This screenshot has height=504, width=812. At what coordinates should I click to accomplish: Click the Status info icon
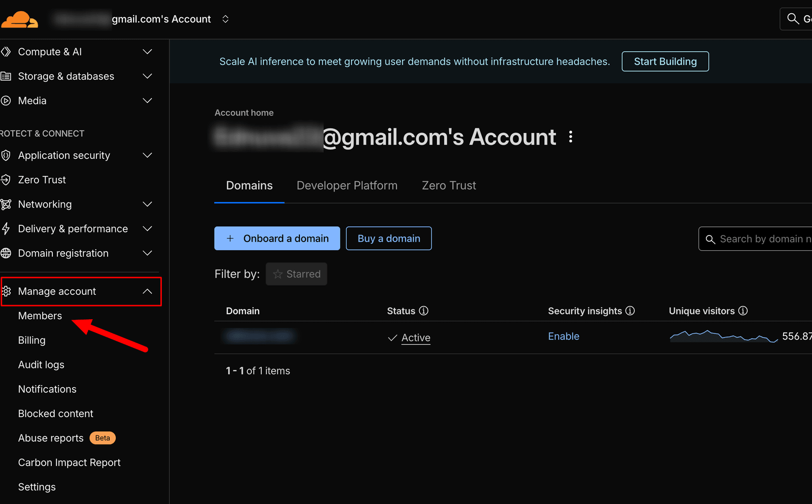tap(423, 311)
